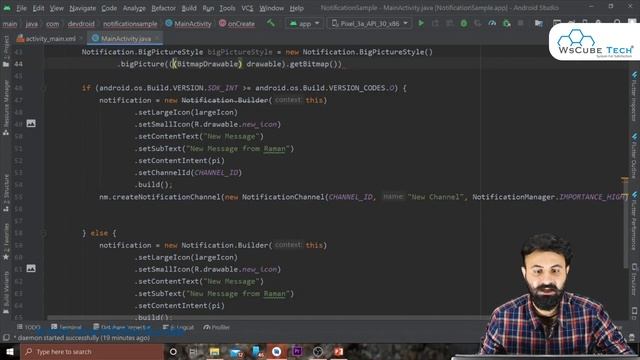640x360 pixels.
Task: Open File Explorer on the taskbar
Action: 214,351
